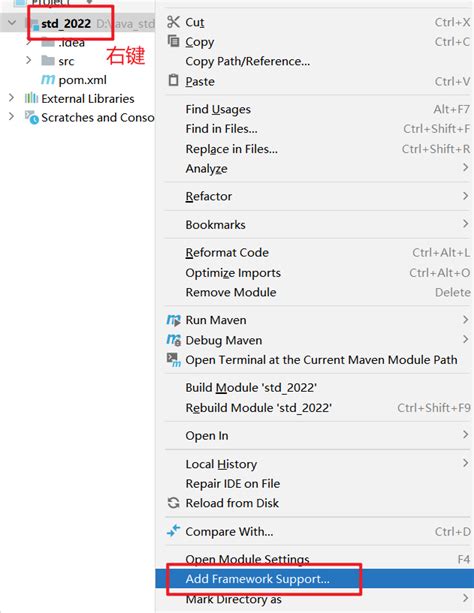Click the Cut scissors icon
The width and height of the screenshot is (474, 613).
point(173,22)
